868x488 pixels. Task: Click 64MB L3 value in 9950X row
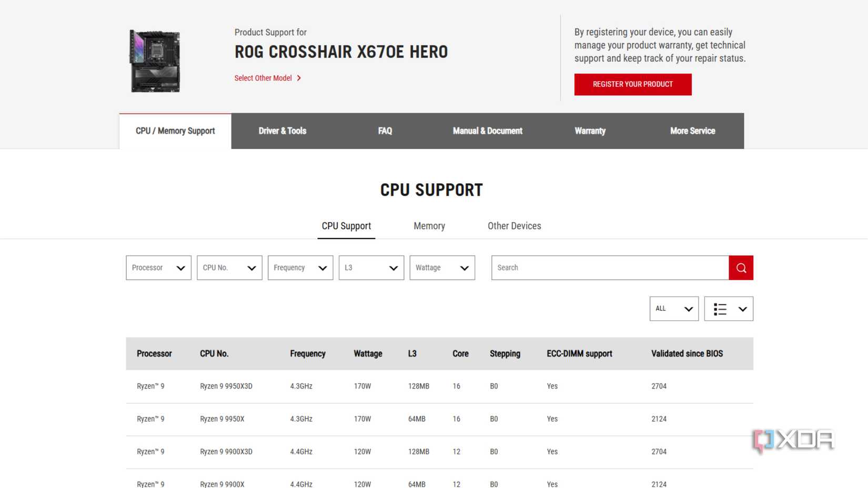pyautogui.click(x=417, y=419)
